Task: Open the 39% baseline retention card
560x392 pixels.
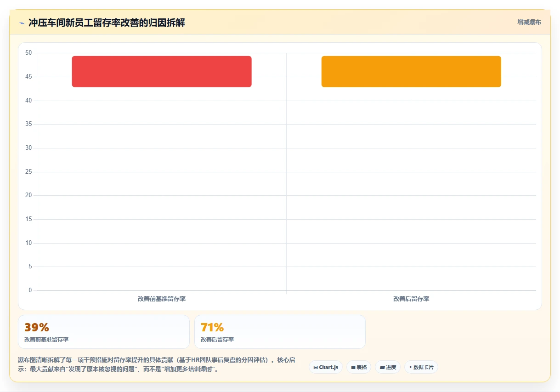Action: pos(104,332)
